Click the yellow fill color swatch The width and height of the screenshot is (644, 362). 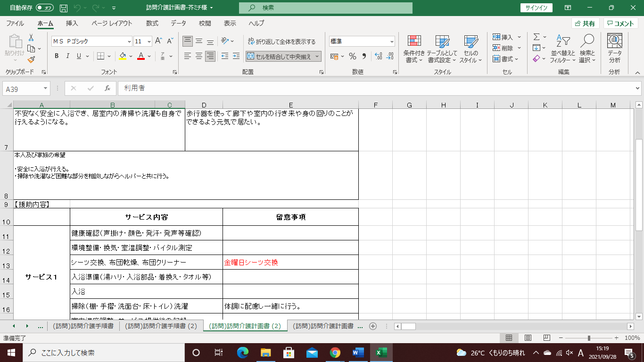coord(123,56)
